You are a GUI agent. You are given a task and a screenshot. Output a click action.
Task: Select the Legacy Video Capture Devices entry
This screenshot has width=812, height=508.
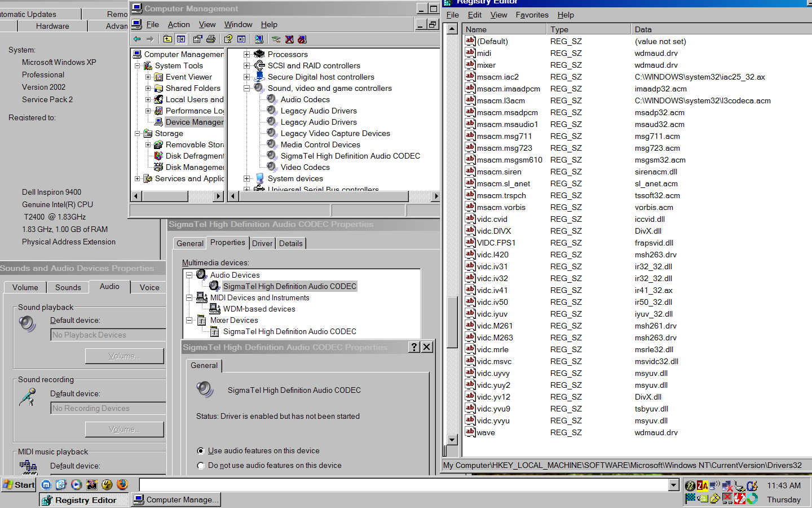click(x=335, y=133)
